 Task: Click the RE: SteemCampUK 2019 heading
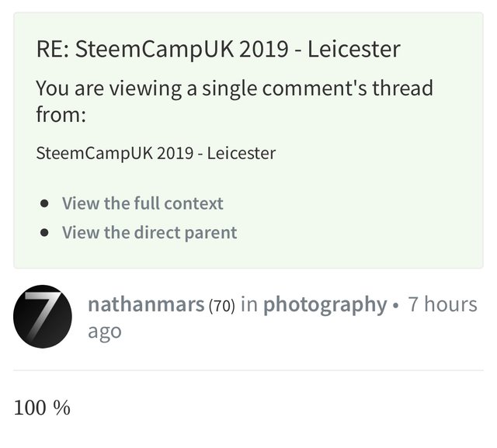coord(218,50)
